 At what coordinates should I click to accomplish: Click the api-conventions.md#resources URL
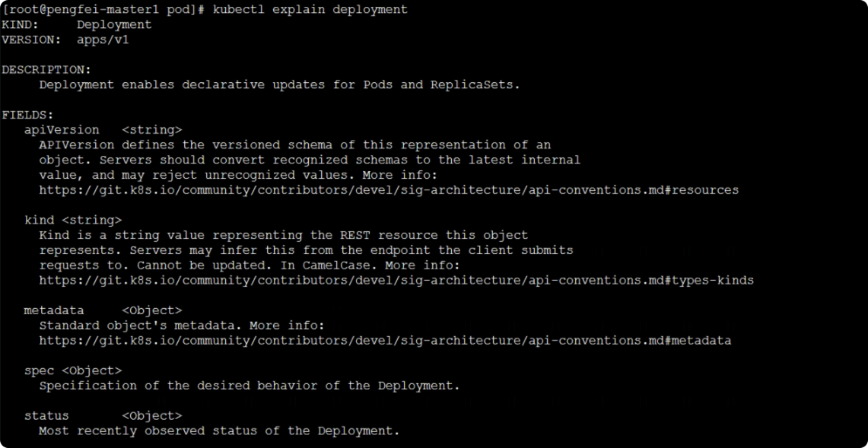(x=389, y=190)
